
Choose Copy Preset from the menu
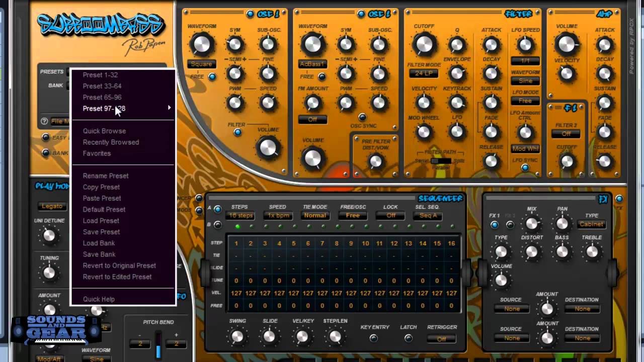pyautogui.click(x=101, y=187)
